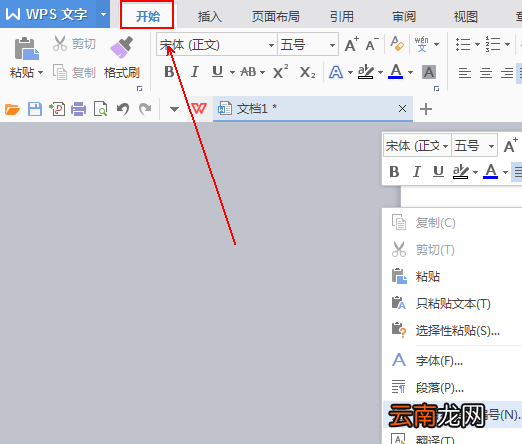Toggle Subscript X₂ in the ribbon
The width and height of the screenshot is (522, 444).
coord(307,72)
